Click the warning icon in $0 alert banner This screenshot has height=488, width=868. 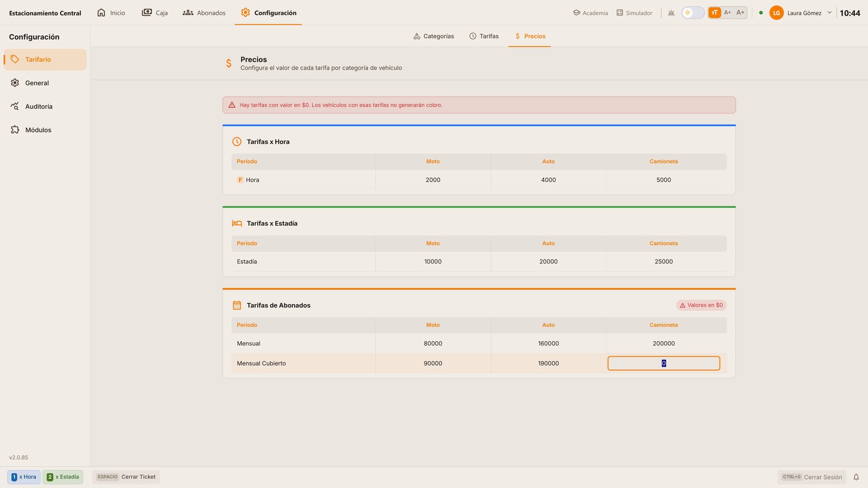(x=232, y=105)
